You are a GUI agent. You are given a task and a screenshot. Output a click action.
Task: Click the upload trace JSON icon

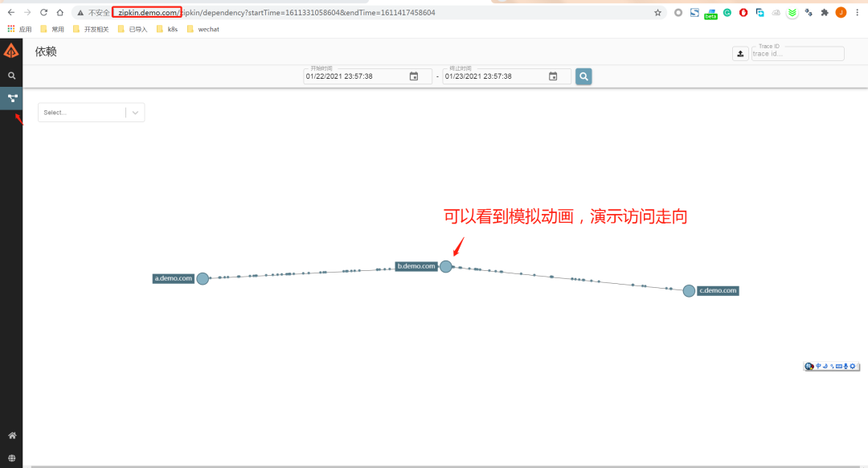point(740,53)
